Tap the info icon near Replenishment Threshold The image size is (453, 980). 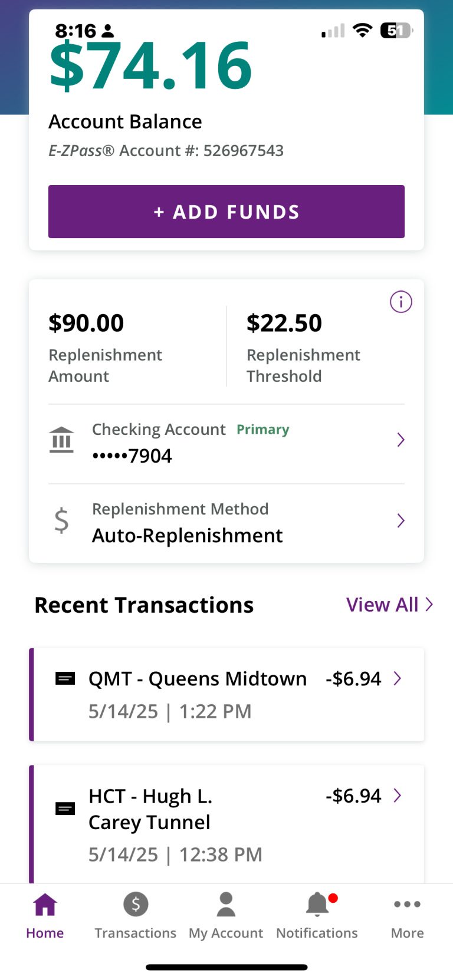click(x=401, y=302)
